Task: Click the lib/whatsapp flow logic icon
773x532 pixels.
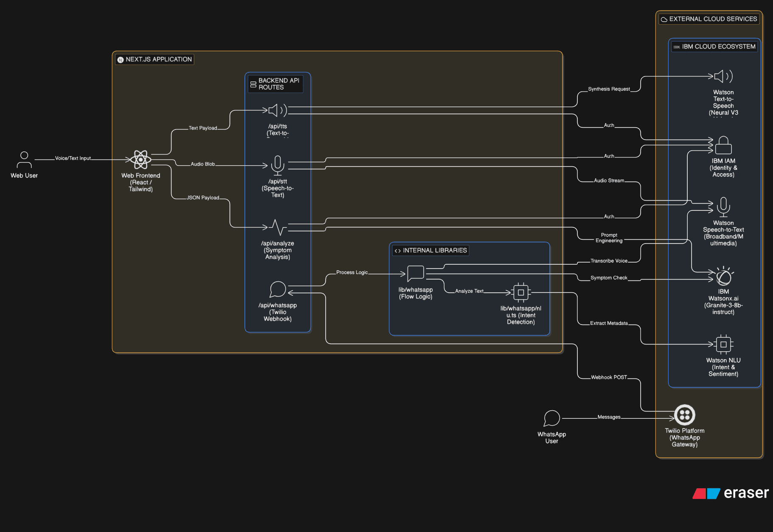Action: 416,274
